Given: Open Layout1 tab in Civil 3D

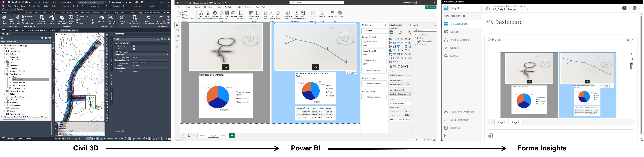Looking at the screenshot, I should point(19,139).
